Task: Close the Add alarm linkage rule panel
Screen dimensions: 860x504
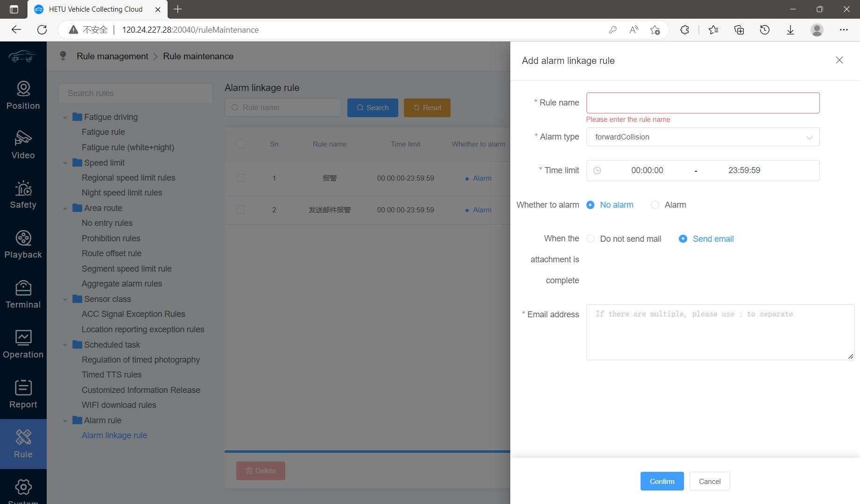Action: coord(839,60)
